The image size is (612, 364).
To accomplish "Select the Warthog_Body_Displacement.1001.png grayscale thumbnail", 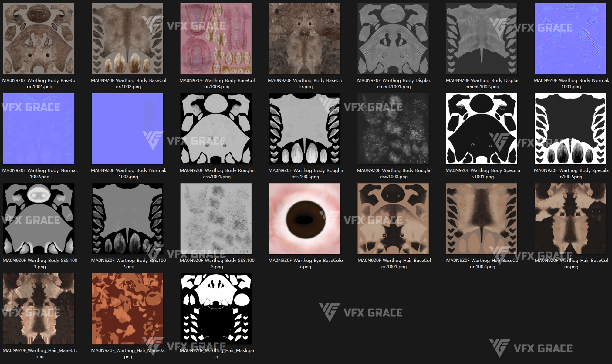I will tap(393, 39).
